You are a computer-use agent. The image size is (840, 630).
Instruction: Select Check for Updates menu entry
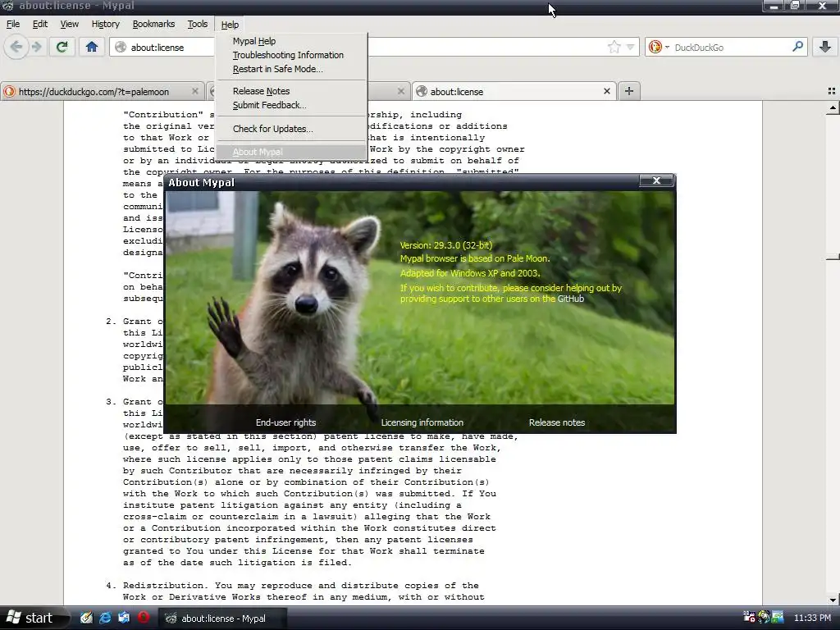click(x=291, y=129)
